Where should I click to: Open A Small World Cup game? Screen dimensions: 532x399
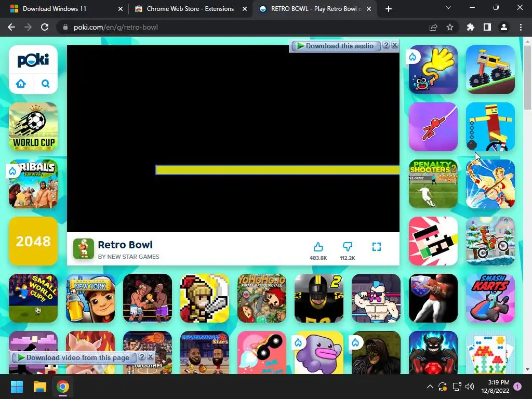pyautogui.click(x=33, y=298)
